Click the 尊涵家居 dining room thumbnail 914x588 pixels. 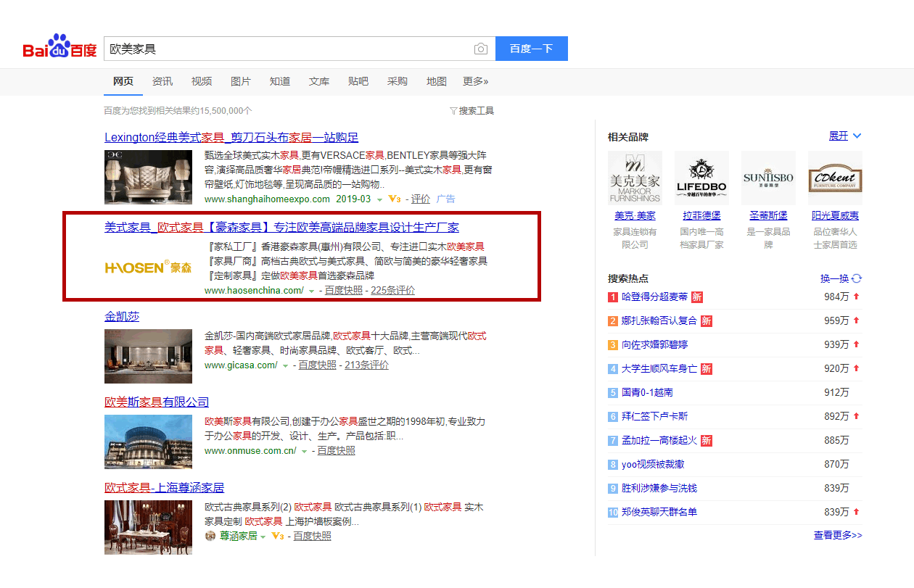click(x=149, y=527)
